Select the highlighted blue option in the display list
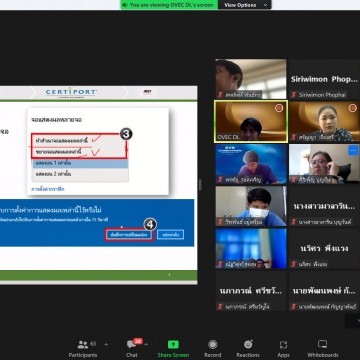Image resolution: width=360 pixels, height=360 pixels. 80,164
